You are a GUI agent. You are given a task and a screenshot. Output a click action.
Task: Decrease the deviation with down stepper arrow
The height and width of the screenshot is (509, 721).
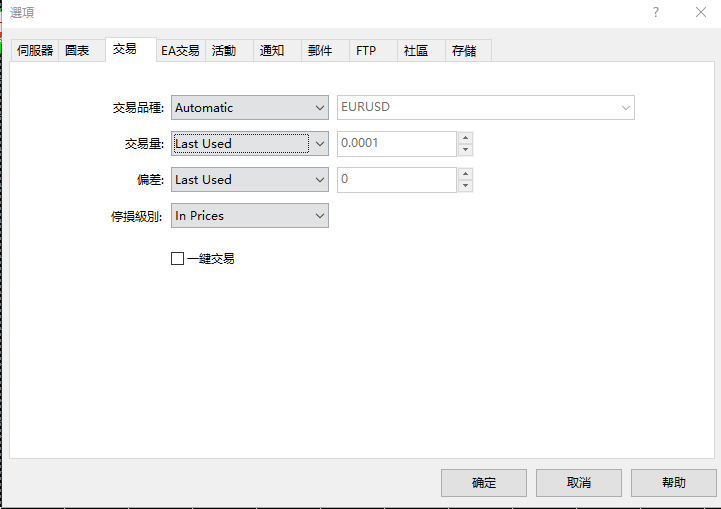point(465,186)
